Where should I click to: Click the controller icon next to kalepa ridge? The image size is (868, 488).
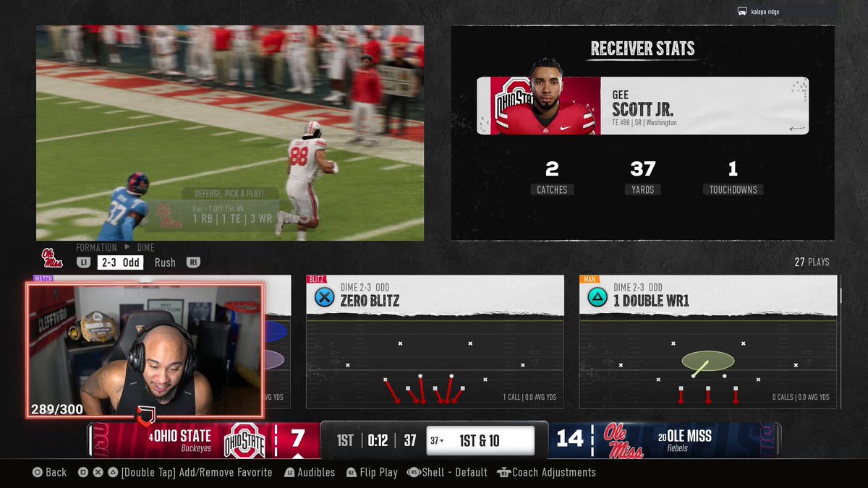(x=742, y=12)
